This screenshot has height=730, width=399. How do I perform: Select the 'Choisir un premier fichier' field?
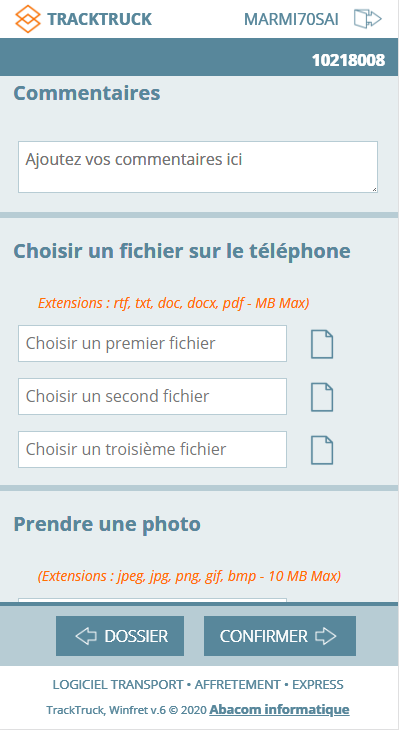click(152, 344)
